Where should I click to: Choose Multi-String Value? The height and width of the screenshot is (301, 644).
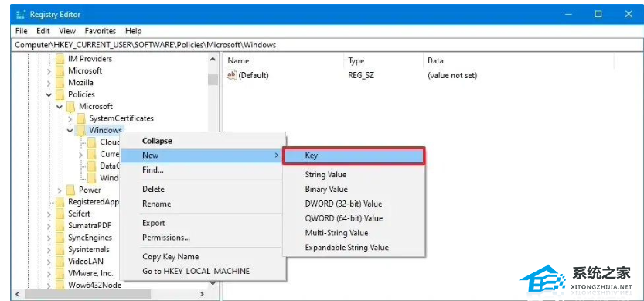pos(354,233)
